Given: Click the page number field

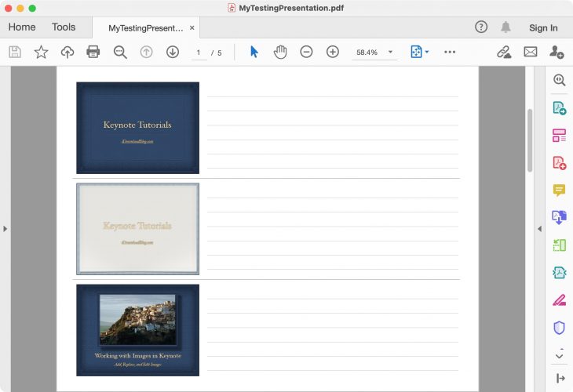Looking at the screenshot, I should coord(199,53).
